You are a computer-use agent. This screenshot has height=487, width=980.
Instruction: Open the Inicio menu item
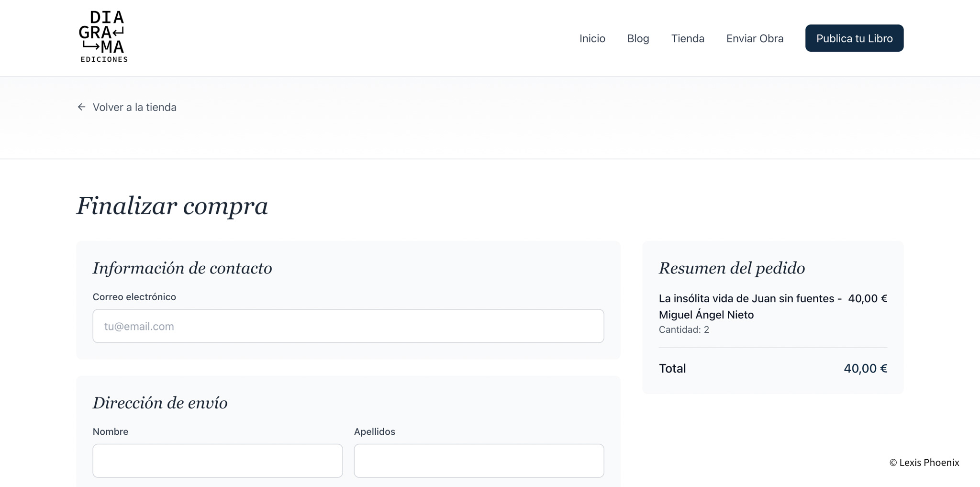(x=592, y=38)
